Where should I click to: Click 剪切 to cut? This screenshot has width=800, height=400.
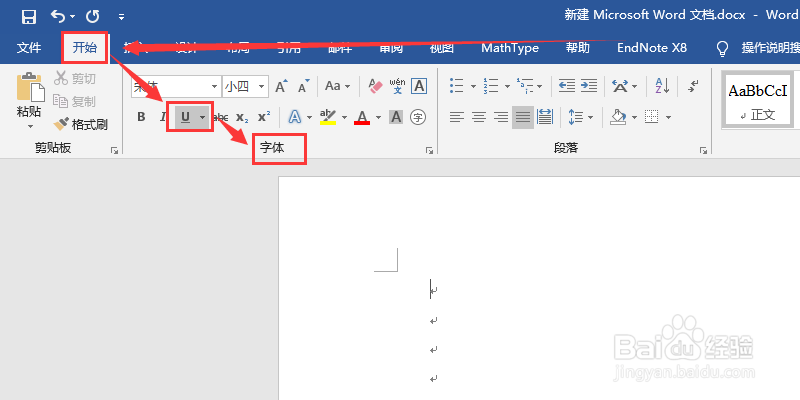(x=75, y=78)
